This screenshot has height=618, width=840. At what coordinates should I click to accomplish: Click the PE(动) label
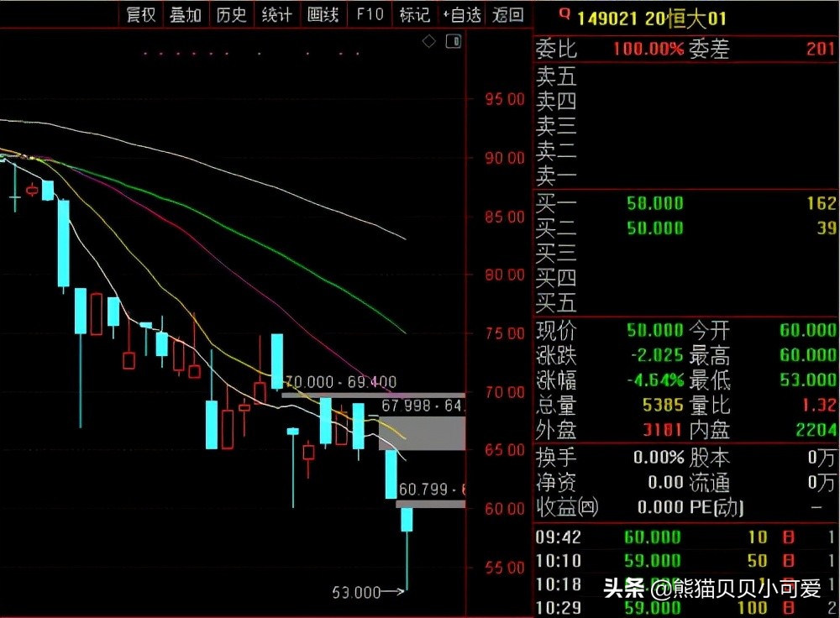[717, 507]
